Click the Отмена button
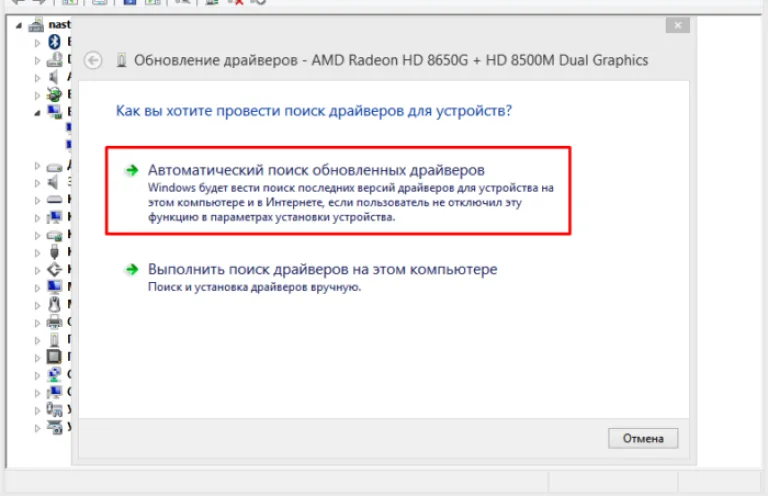 (643, 438)
